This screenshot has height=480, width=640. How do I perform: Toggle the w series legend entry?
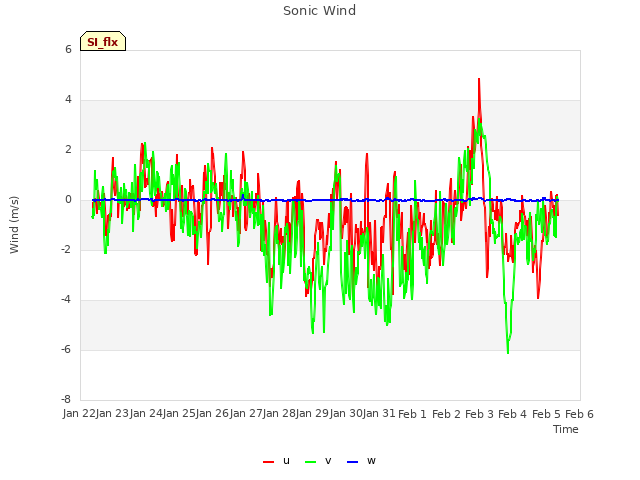pos(361,461)
